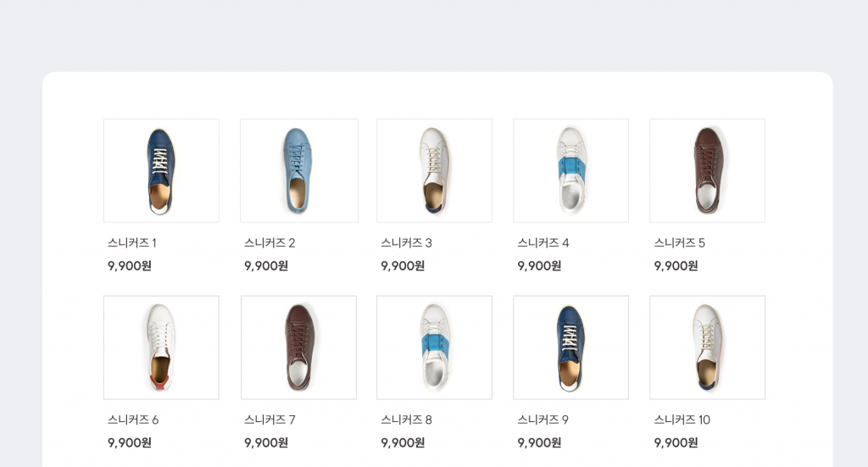The image size is (868, 467).
Task: Click the 스니커즈 6 product title
Action: (133, 420)
